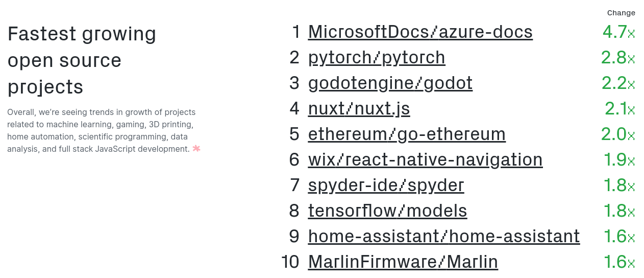The height and width of the screenshot is (278, 644).
Task: Click the rank number 10 beside Marlin
Action: 290,262
